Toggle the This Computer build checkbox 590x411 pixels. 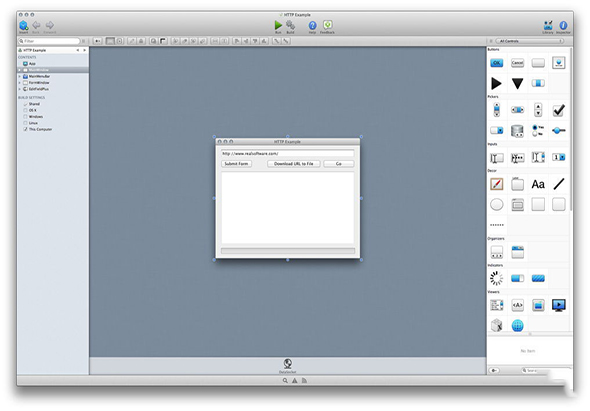(x=26, y=129)
